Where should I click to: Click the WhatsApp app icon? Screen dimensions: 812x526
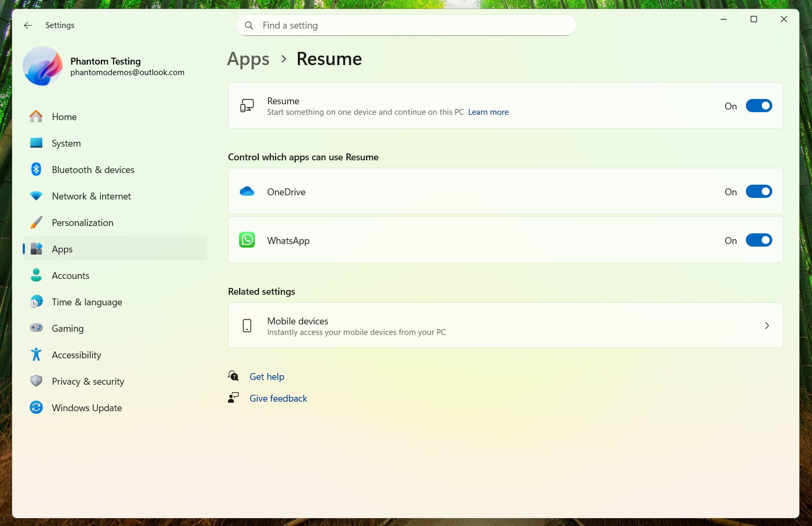(x=247, y=240)
